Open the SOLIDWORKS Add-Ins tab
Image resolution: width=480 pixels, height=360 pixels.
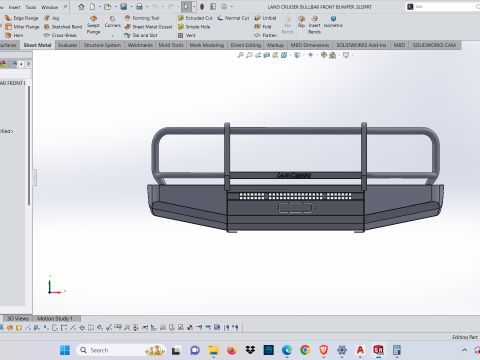tap(361, 45)
